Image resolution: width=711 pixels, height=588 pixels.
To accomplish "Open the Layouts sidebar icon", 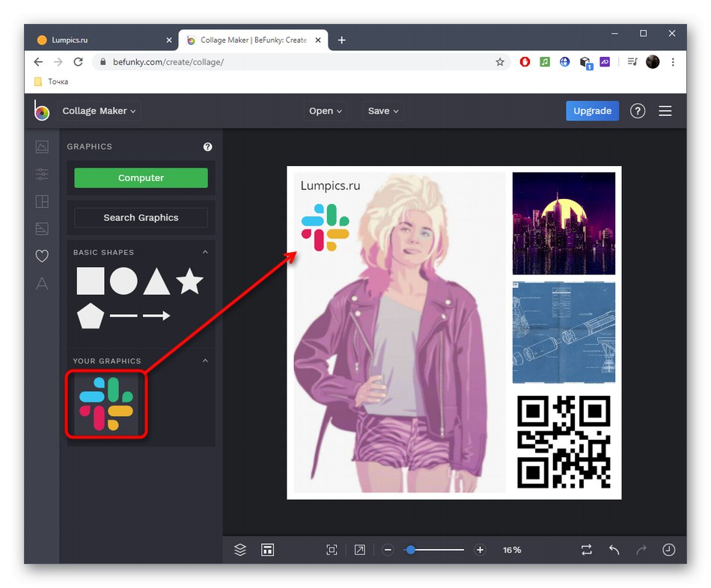I will pos(42,201).
